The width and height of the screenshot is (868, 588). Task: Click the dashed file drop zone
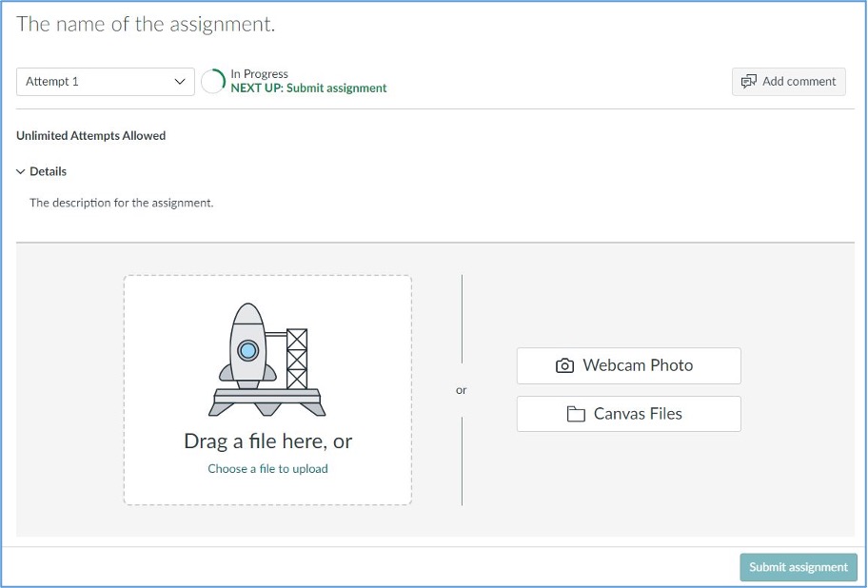click(267, 390)
